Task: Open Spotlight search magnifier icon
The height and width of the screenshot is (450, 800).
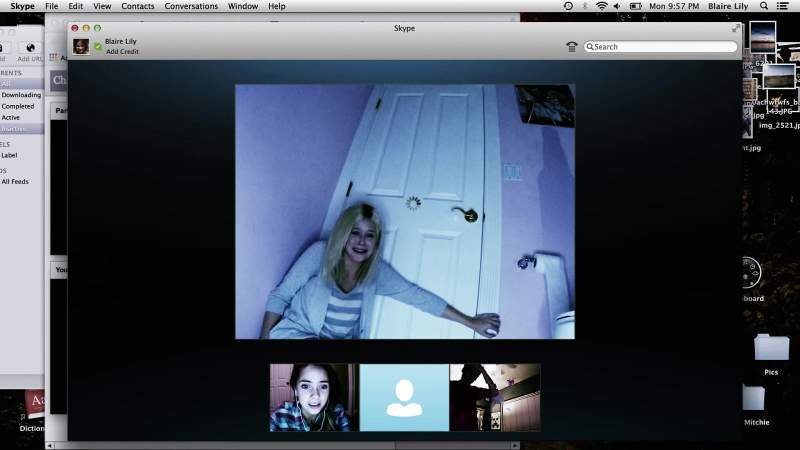Action: [764, 6]
